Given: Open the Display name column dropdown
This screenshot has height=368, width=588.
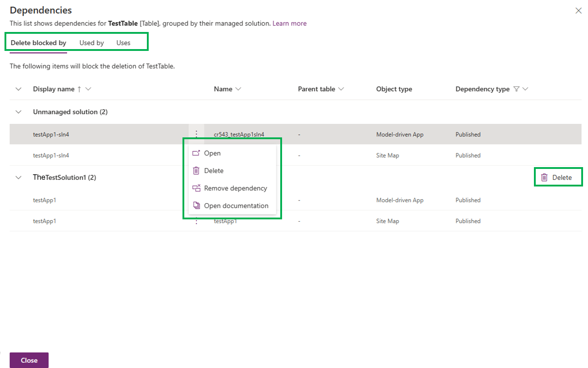Looking at the screenshot, I should pyautogui.click(x=88, y=89).
